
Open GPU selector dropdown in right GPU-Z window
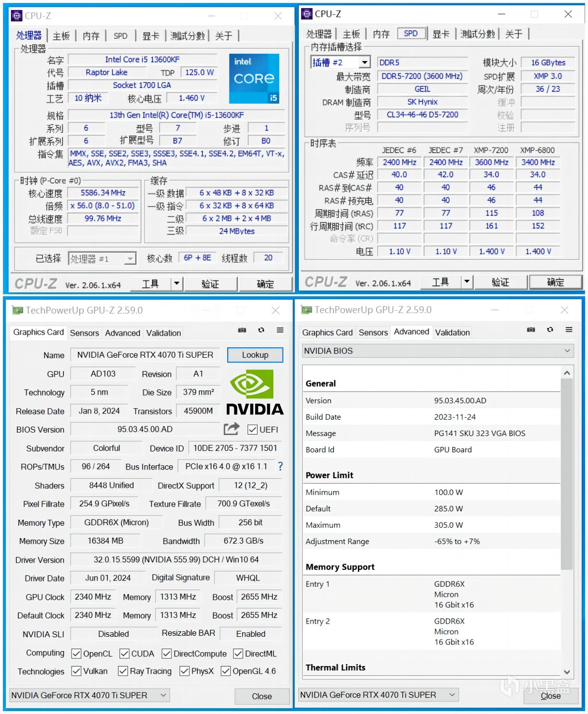(x=379, y=695)
